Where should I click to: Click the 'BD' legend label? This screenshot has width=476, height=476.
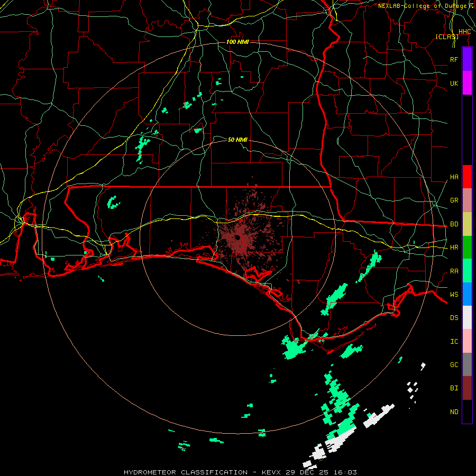454,224
